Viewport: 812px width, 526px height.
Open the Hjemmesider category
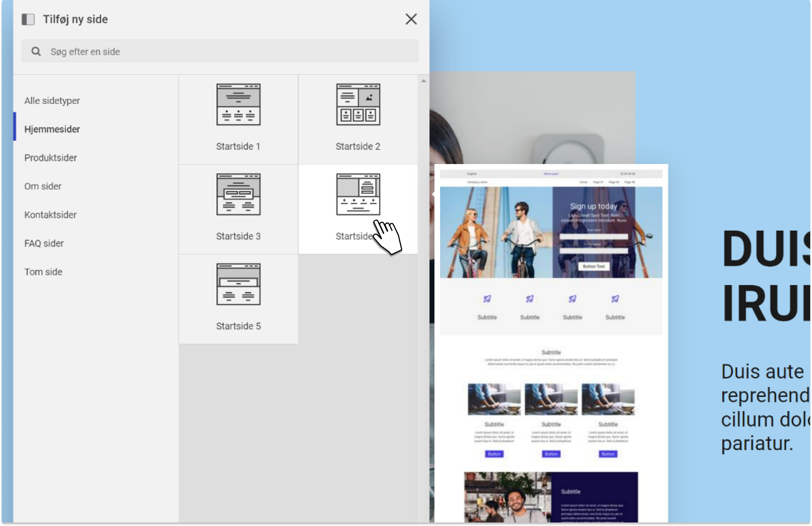coord(52,129)
